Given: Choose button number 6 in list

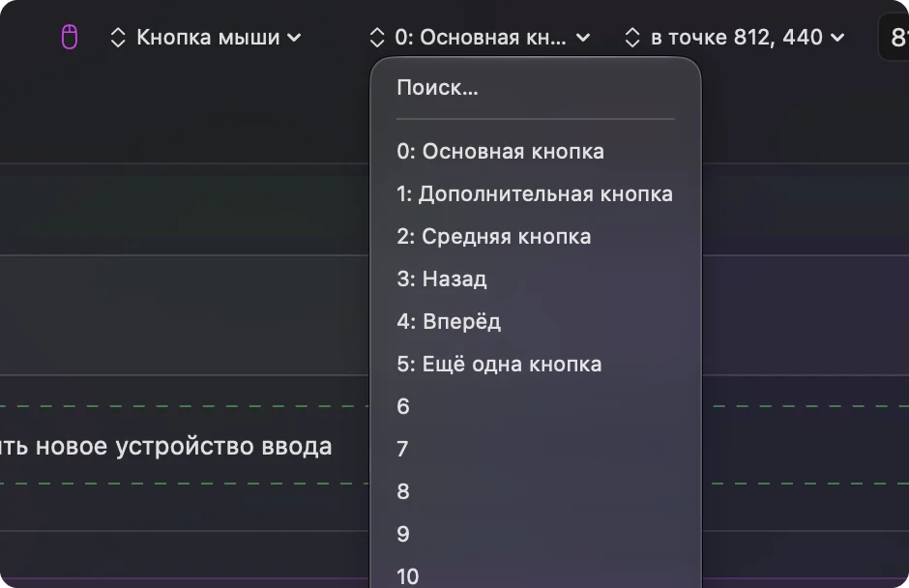Looking at the screenshot, I should click(535, 406).
